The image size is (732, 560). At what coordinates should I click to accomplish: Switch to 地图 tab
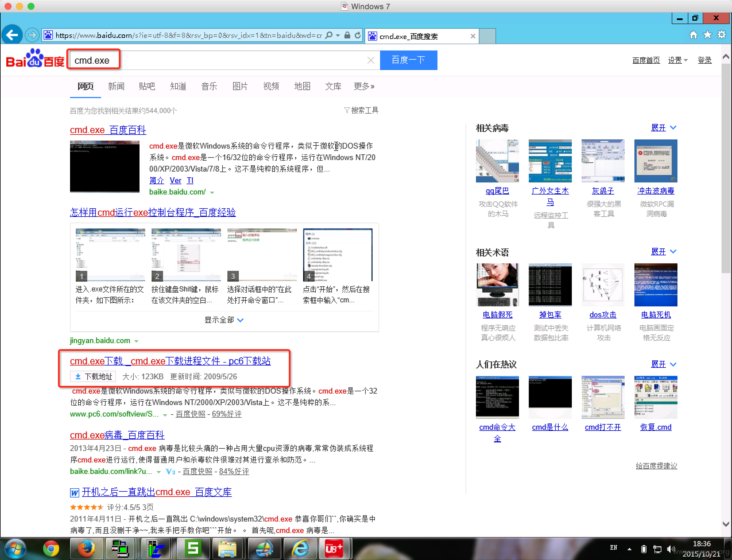(302, 86)
